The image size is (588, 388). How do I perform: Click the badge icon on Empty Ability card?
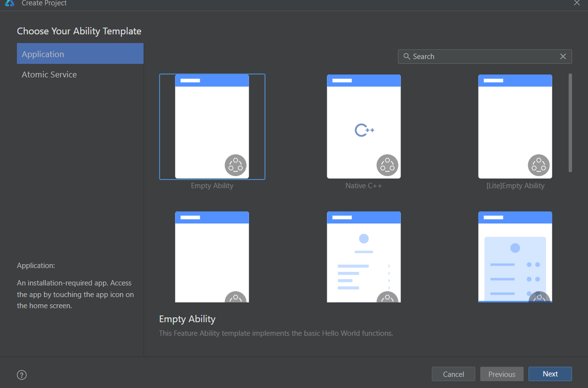[x=235, y=165]
